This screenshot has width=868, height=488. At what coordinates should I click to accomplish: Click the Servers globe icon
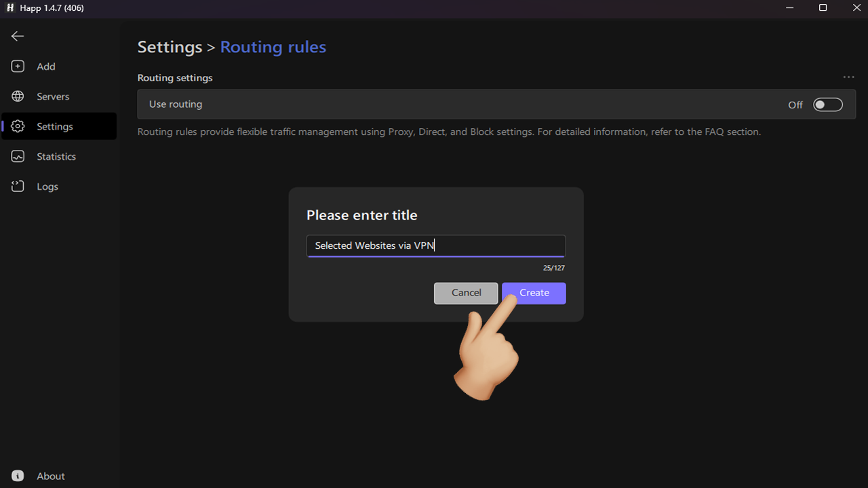(x=17, y=96)
